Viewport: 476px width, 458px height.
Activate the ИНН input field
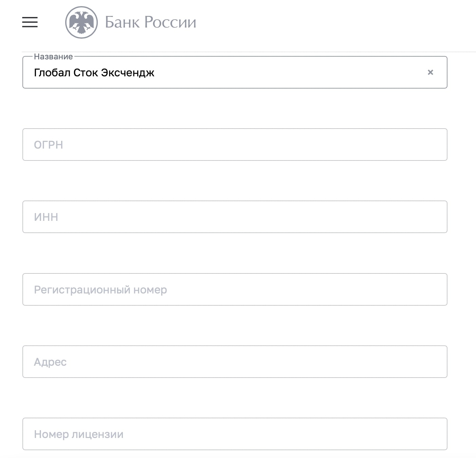pyautogui.click(x=235, y=217)
